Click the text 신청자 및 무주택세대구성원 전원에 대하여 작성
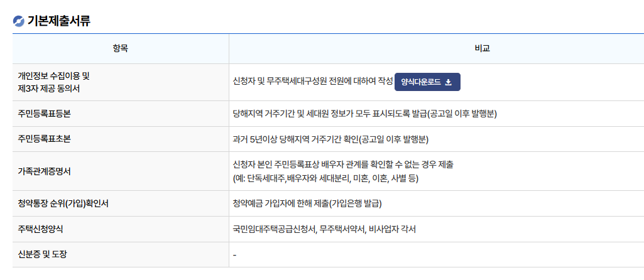Viewport: 644px width, 280px height. 313,82
